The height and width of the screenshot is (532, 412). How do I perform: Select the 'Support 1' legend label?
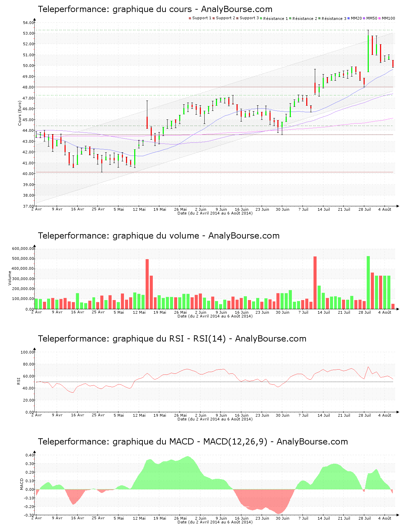pos(202,18)
